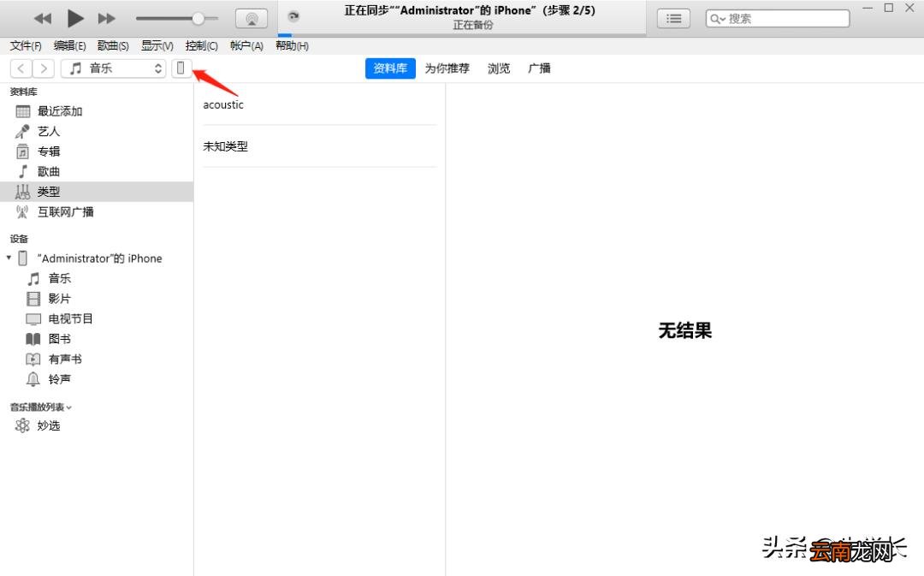Click the play button

pyautogui.click(x=74, y=18)
